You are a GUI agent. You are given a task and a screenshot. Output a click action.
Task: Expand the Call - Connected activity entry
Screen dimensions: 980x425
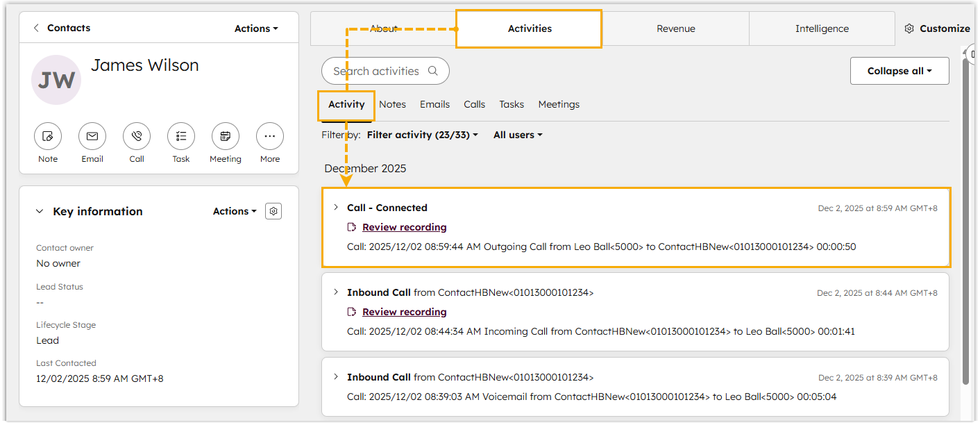tap(336, 208)
